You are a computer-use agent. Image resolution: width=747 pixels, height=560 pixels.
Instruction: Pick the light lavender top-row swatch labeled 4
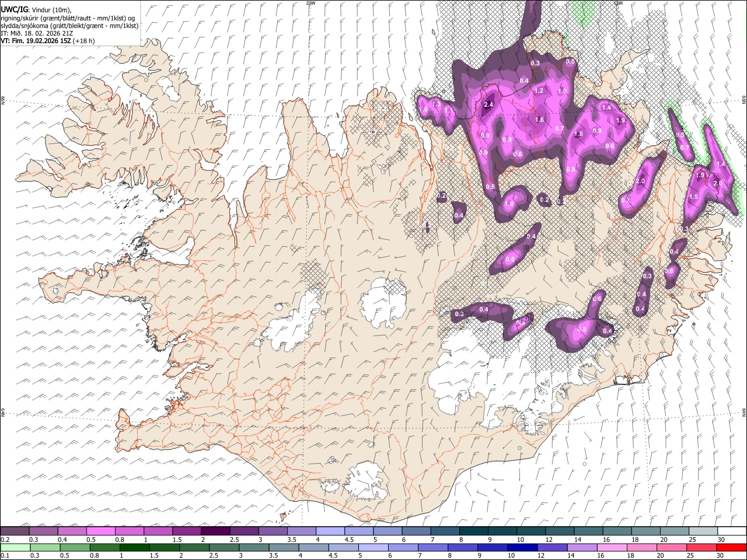coord(330,531)
